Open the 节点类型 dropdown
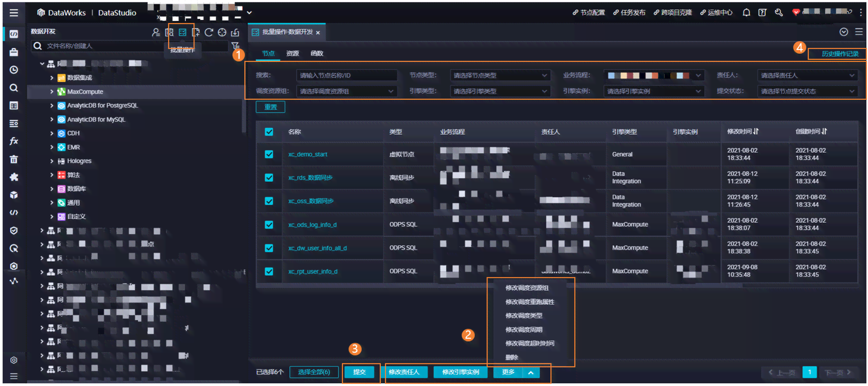This screenshot has width=868, height=386. tap(500, 75)
